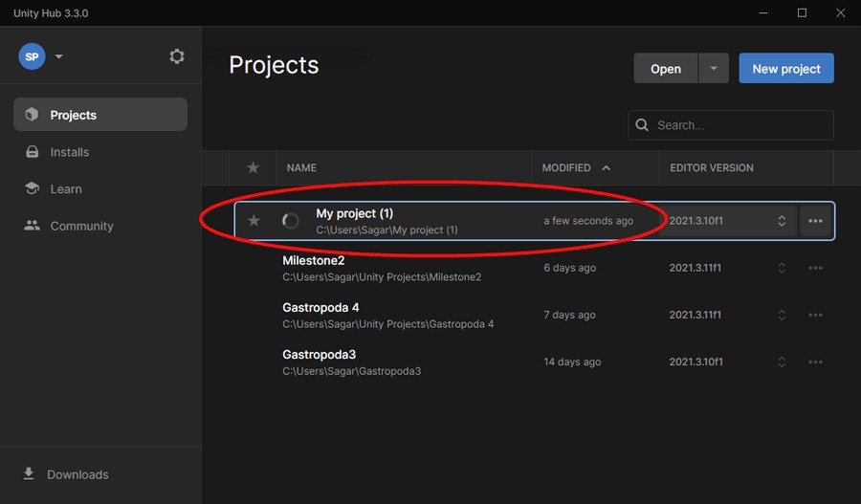
Task: Open the more options menu for Milestone2
Action: [815, 268]
